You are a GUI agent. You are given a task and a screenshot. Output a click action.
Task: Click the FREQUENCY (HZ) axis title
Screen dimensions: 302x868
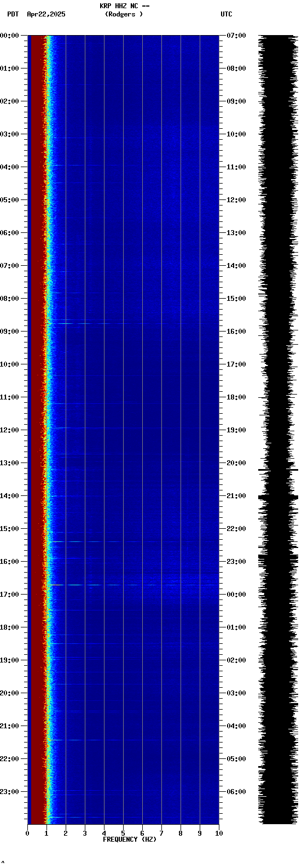point(130,840)
